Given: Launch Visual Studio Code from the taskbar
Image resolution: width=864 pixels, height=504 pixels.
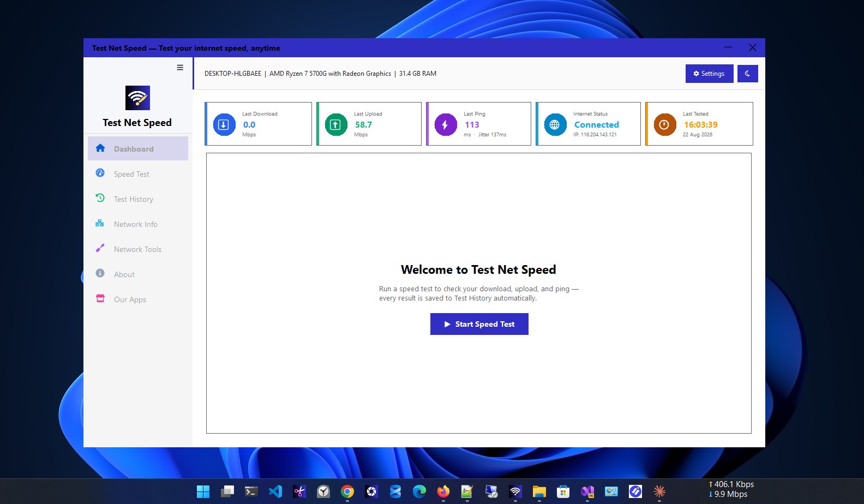Looking at the screenshot, I should coord(275,491).
